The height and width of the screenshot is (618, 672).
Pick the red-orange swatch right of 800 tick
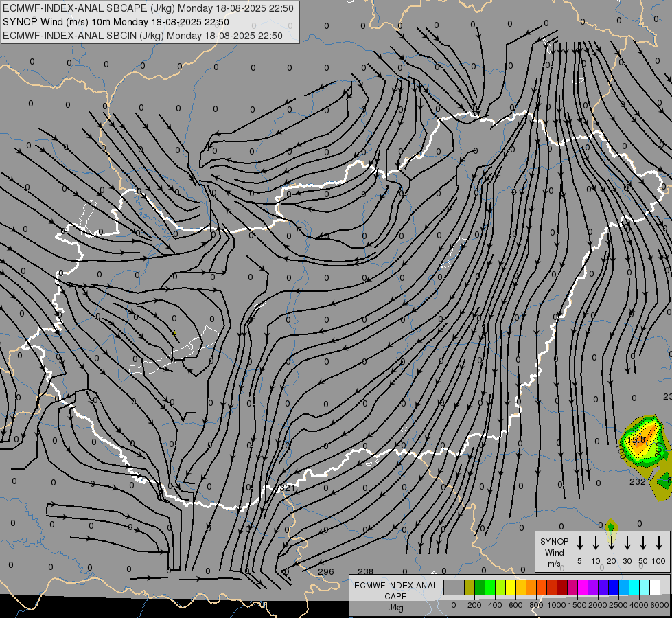[x=542, y=587]
